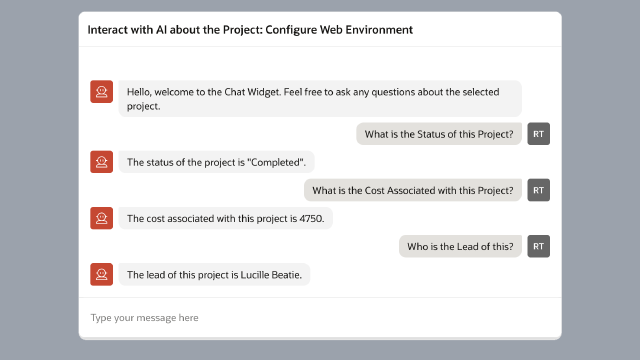This screenshot has width=640, height=360.
Task: Click "What is the Status of this Project?" bubble
Action: [439, 134]
